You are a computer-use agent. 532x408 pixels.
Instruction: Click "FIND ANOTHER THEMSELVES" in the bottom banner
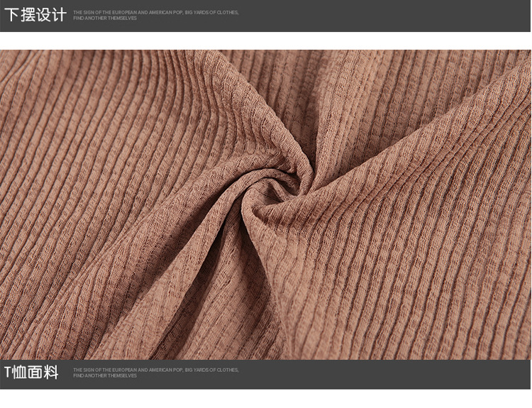click(x=105, y=375)
